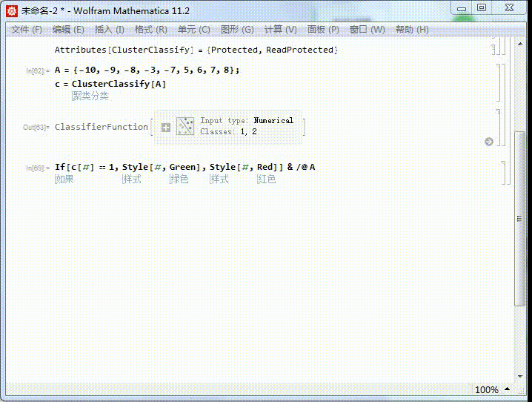This screenshot has width=532, height=402.
Task: Click the In[62]:= cell label
Action: pos(38,71)
